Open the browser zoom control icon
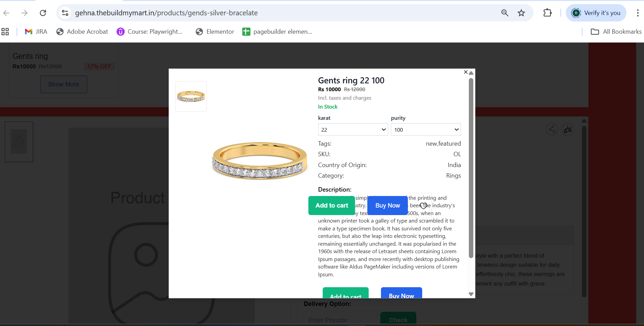This screenshot has height=326, width=644. pyautogui.click(x=505, y=13)
